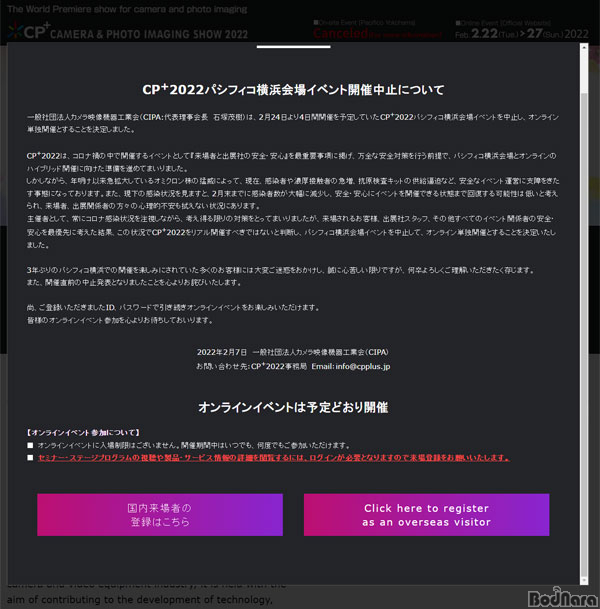Image resolution: width=600 pixels, height=609 pixels.
Task: Click the modal scrollbar down arrow
Action: coord(584,580)
